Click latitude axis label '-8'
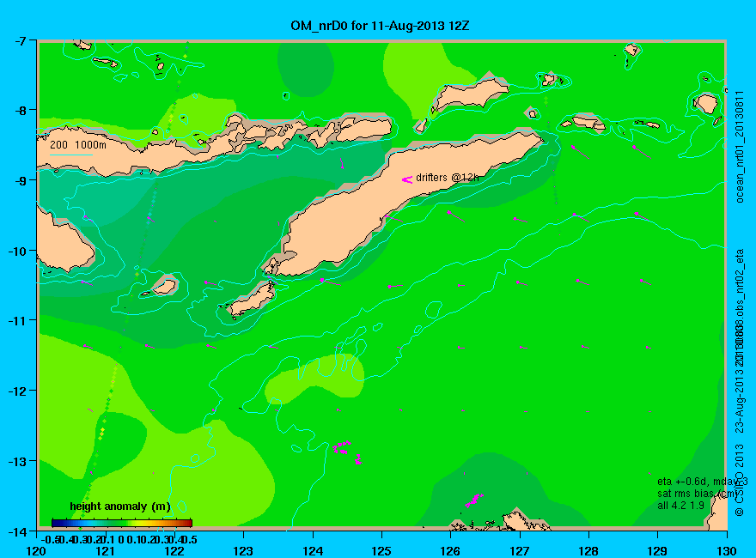This screenshot has width=756, height=558. click(x=20, y=111)
